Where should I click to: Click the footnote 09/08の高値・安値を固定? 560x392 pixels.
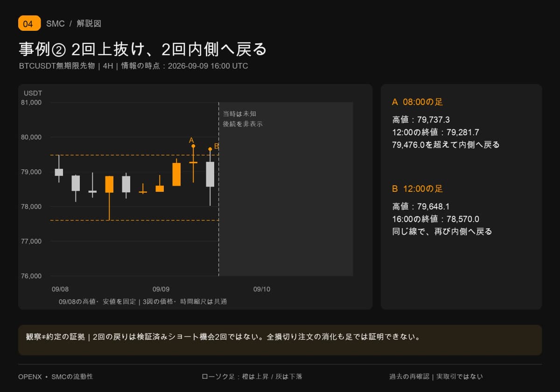coord(98,301)
